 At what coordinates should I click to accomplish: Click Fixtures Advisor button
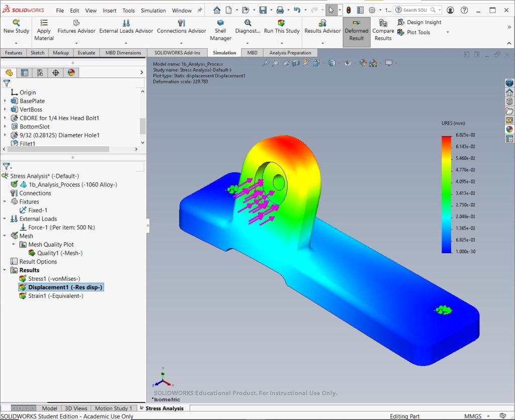pos(76,27)
